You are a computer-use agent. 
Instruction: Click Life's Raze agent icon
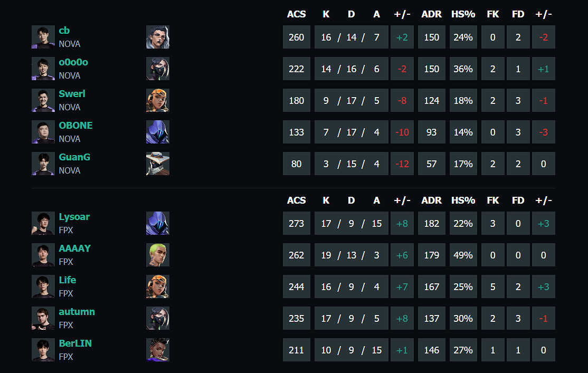coord(157,286)
